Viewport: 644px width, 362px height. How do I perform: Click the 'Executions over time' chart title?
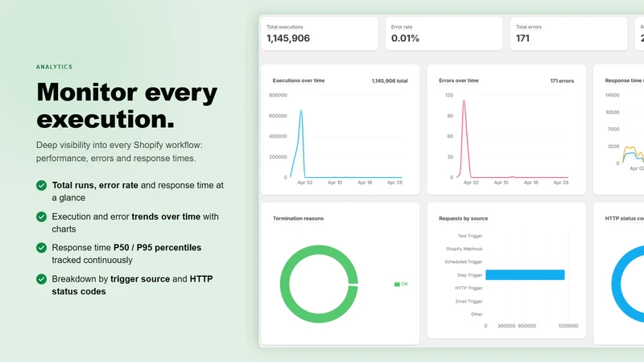(299, 81)
